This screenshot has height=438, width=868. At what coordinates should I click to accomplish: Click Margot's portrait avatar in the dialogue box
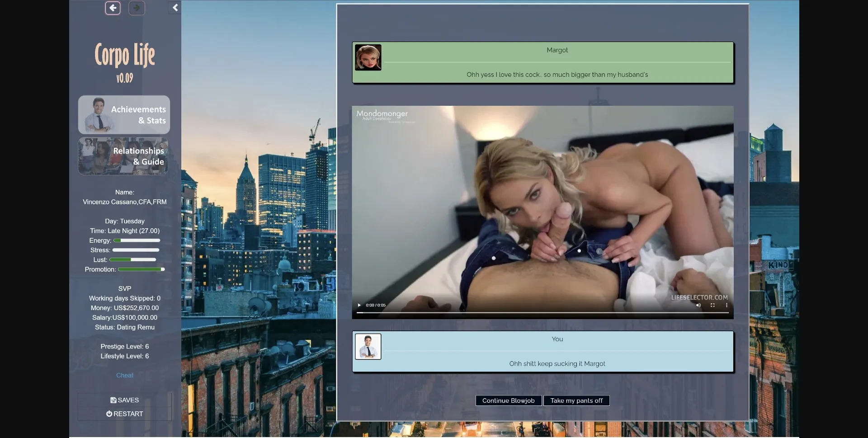tap(368, 57)
